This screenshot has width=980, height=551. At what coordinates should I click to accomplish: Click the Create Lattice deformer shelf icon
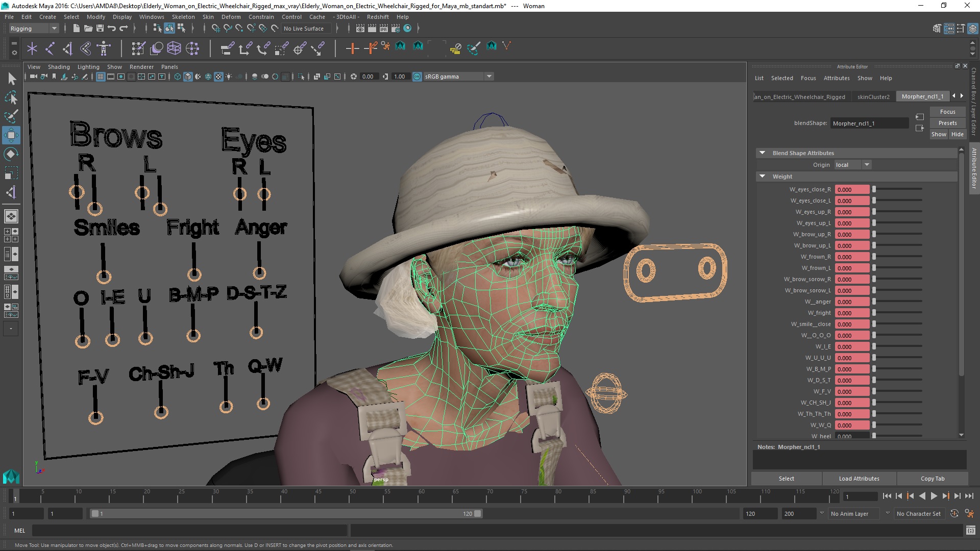tap(174, 48)
